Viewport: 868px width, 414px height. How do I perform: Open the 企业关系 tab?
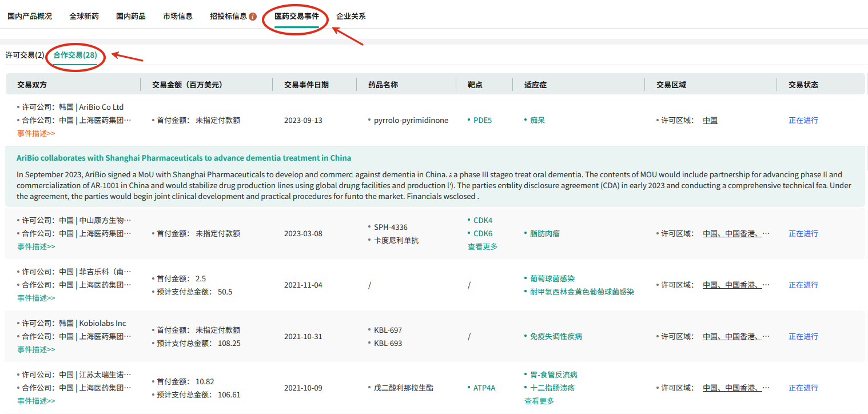(351, 16)
